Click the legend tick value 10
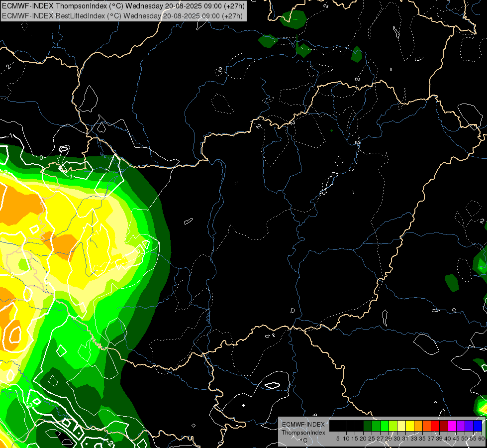 click(346, 439)
